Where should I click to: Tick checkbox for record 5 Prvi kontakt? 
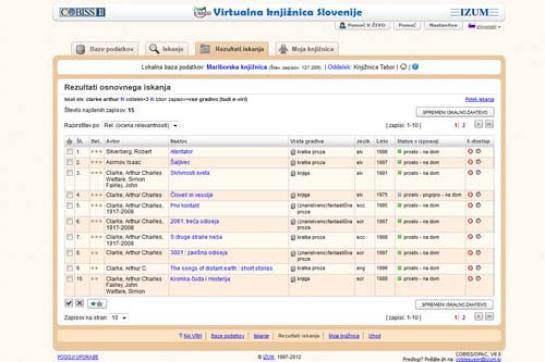[70, 206]
